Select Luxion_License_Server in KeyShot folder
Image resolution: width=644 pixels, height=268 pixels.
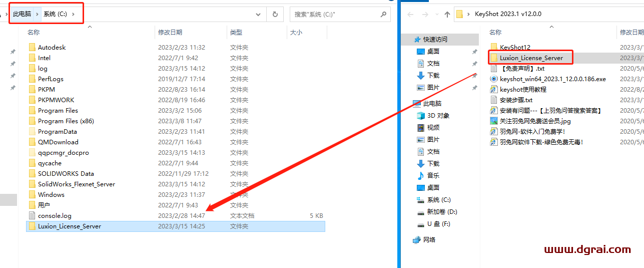pos(531,58)
